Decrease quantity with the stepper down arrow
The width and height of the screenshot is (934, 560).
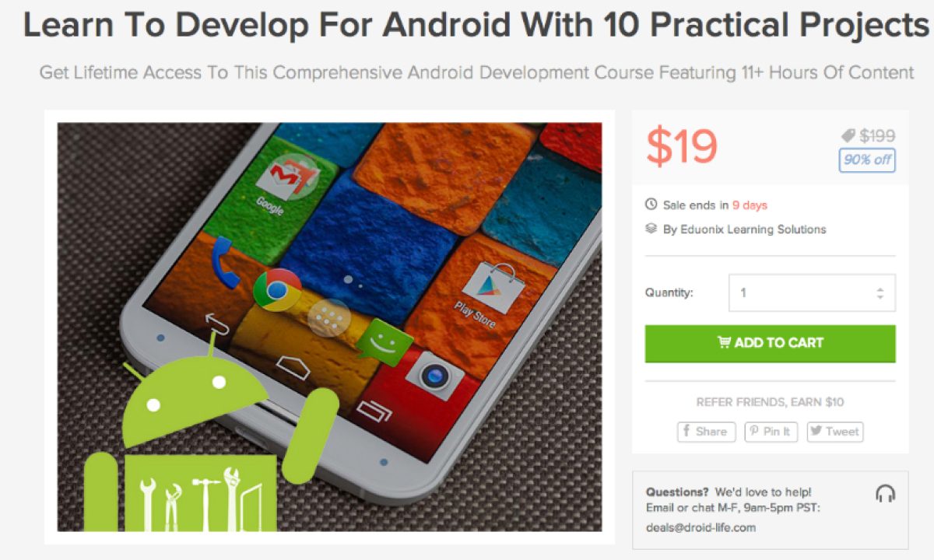(x=880, y=298)
